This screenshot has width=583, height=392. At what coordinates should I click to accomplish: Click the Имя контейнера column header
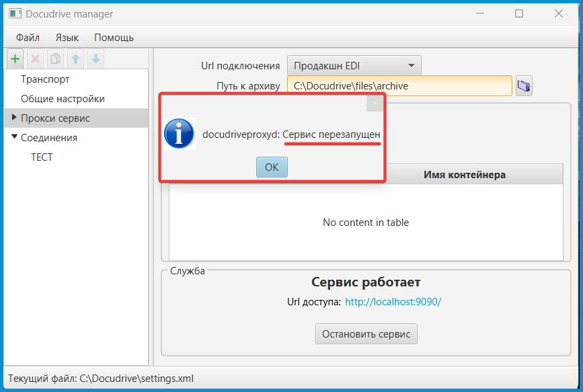click(x=465, y=175)
